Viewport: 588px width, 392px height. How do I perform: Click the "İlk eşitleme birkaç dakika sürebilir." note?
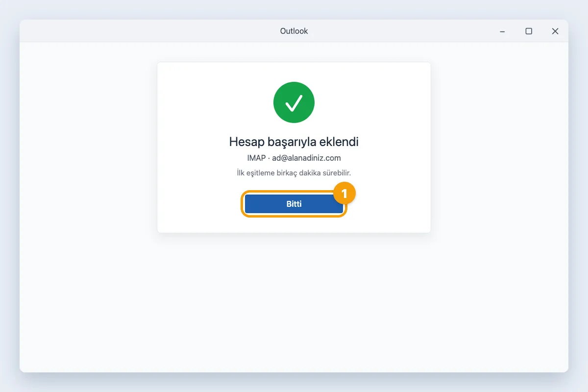294,173
